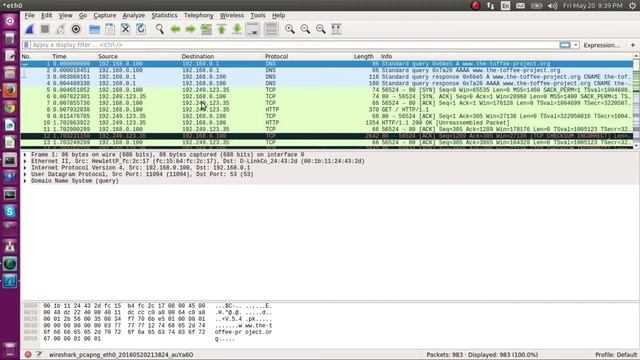
Task: Open the Expression builder
Action: (601, 45)
